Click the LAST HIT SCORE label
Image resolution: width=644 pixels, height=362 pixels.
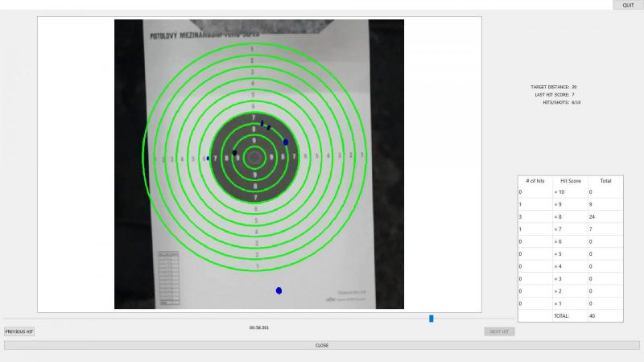tap(554, 95)
